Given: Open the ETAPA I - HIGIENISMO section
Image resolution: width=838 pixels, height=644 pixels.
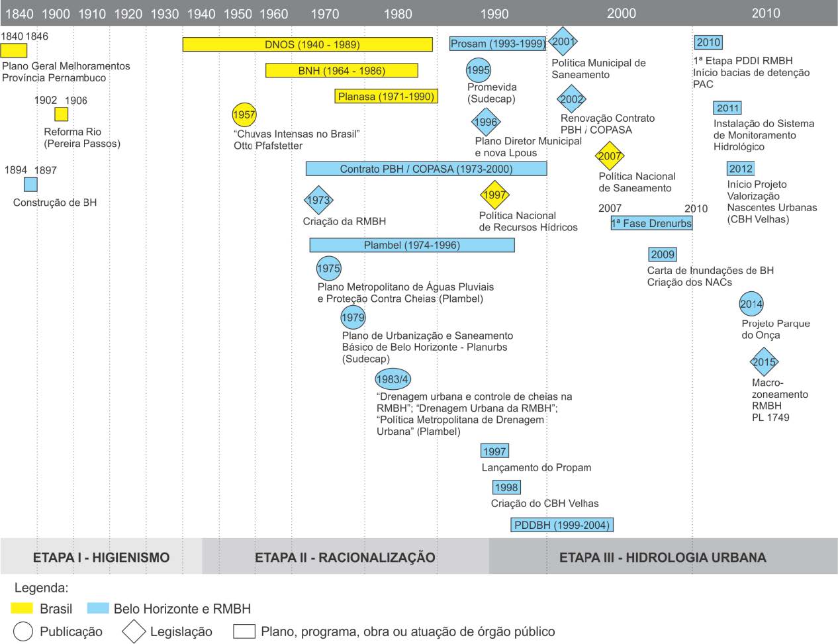Looking at the screenshot, I should (x=101, y=557).
